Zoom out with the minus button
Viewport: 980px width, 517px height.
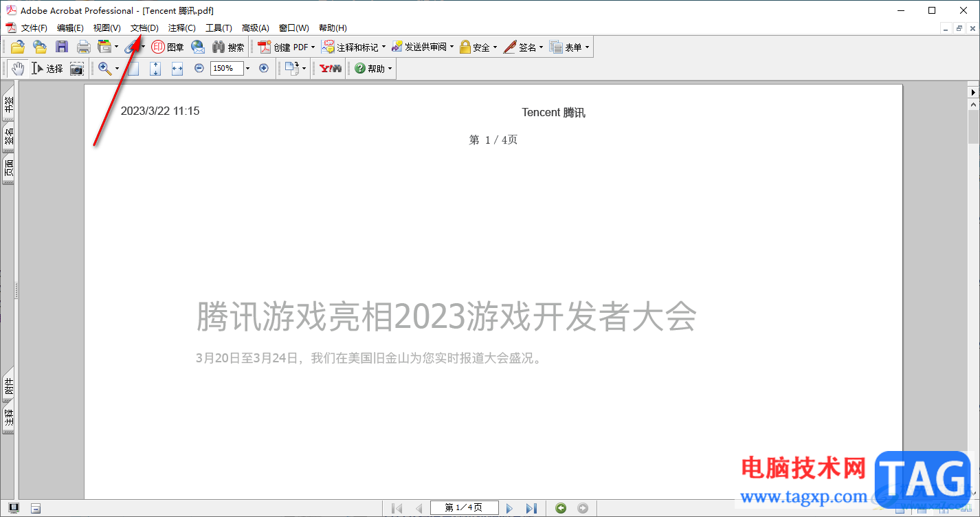pyautogui.click(x=199, y=68)
